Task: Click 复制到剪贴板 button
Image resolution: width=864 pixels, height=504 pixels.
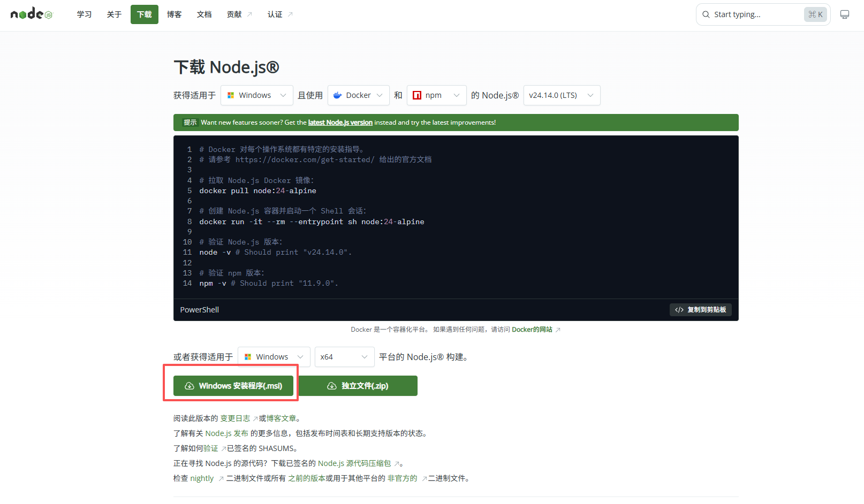Action: click(x=701, y=310)
